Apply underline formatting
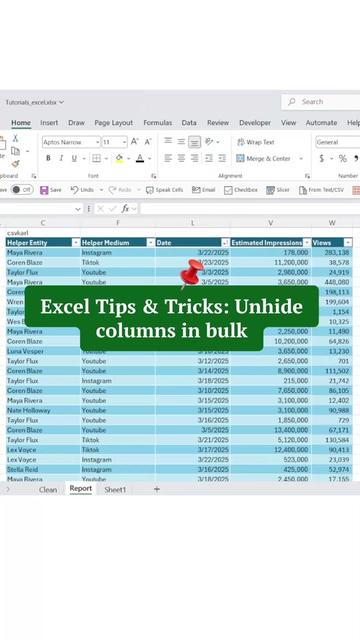 [x=74, y=158]
